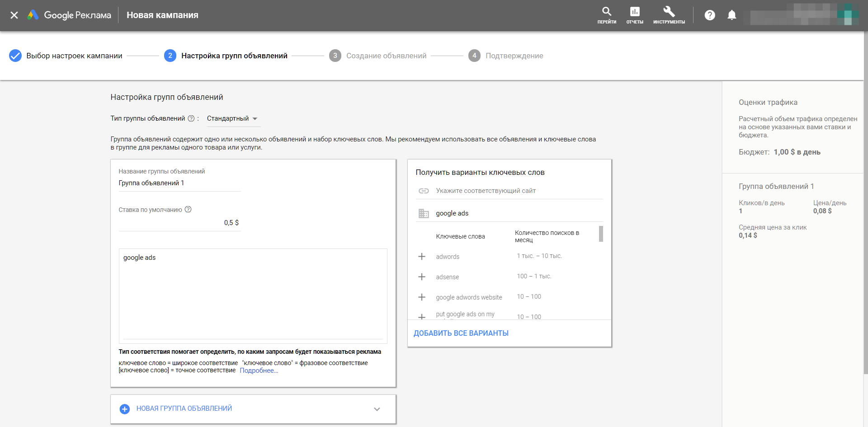The height and width of the screenshot is (427, 868).
Task: Click the google adwords website keyword text
Action: coord(469,297)
